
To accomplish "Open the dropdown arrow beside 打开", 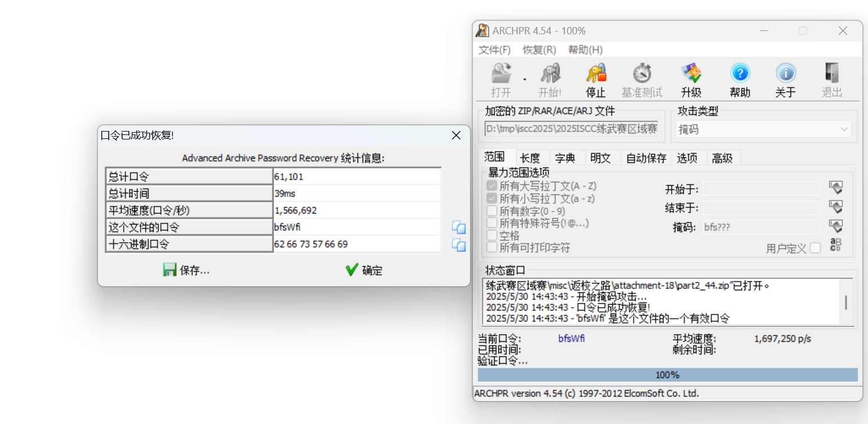I will tap(525, 80).
